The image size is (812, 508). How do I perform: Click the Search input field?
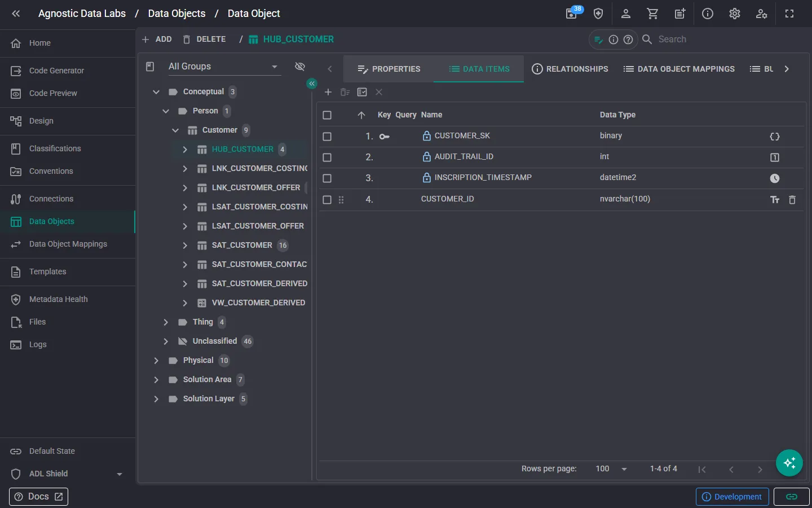[727, 40]
